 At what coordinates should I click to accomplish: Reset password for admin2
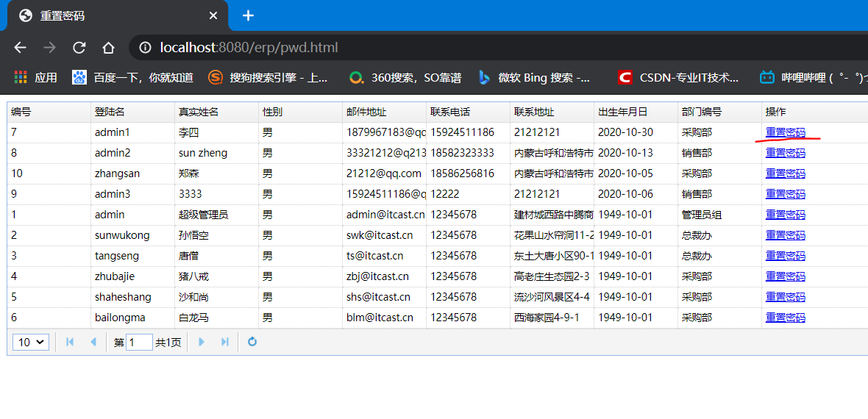[x=785, y=153]
